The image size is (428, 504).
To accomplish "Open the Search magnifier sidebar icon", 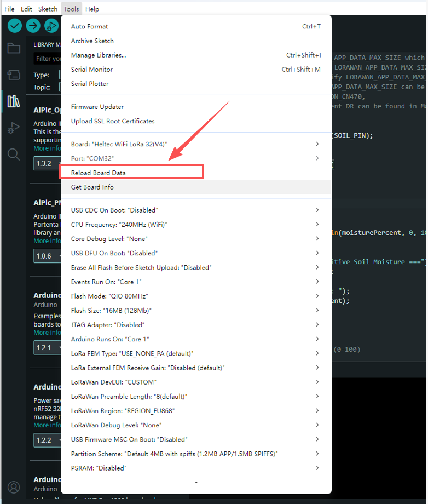I will pyautogui.click(x=14, y=154).
